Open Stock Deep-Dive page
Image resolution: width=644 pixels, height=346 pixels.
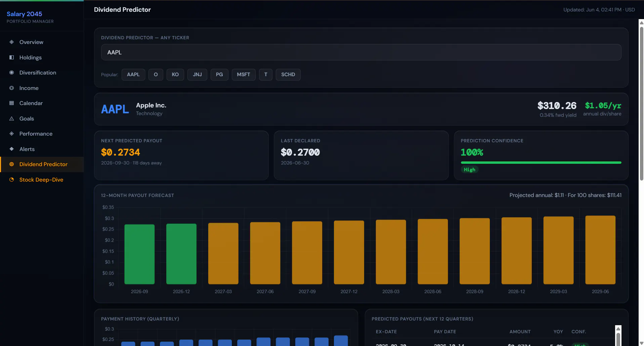coord(42,180)
